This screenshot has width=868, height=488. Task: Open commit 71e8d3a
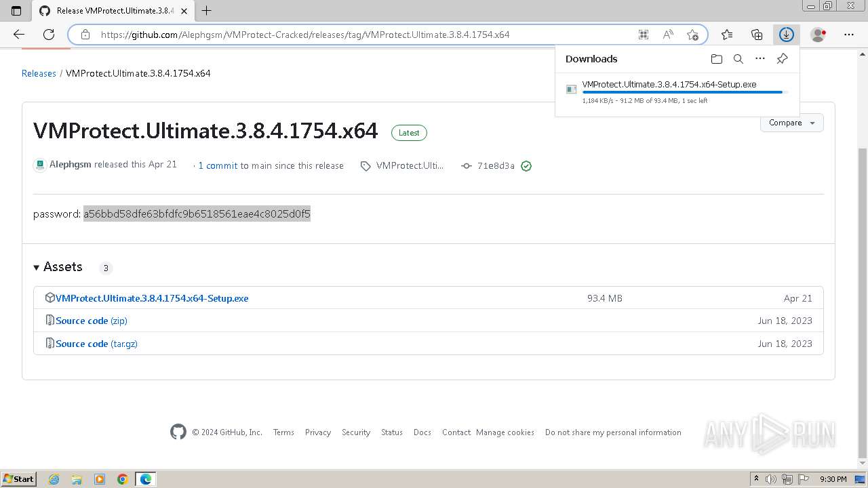point(496,166)
